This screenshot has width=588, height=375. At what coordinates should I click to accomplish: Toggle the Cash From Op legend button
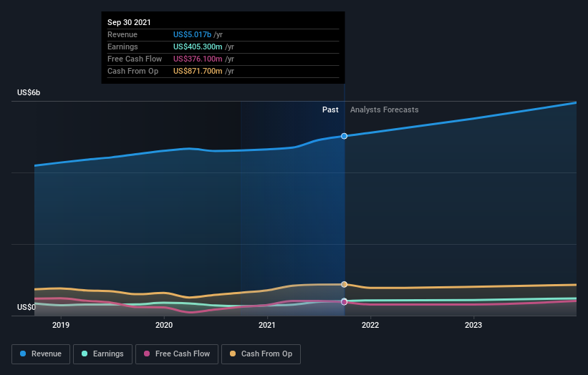[x=261, y=354]
